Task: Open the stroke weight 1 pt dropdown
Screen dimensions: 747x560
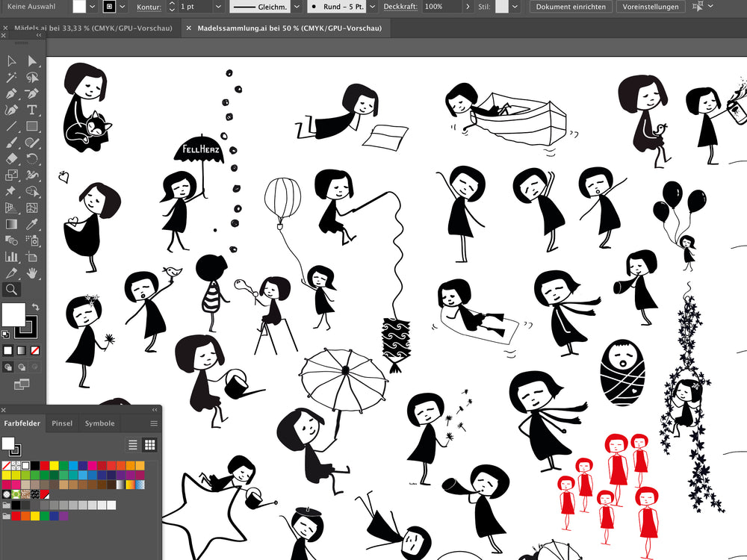Action: [218, 7]
